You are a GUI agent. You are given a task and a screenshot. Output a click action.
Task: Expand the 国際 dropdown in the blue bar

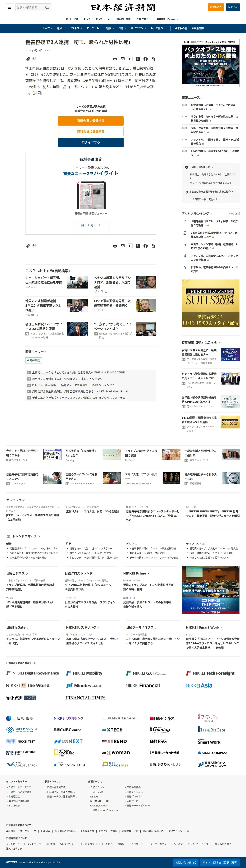click(x=122, y=28)
